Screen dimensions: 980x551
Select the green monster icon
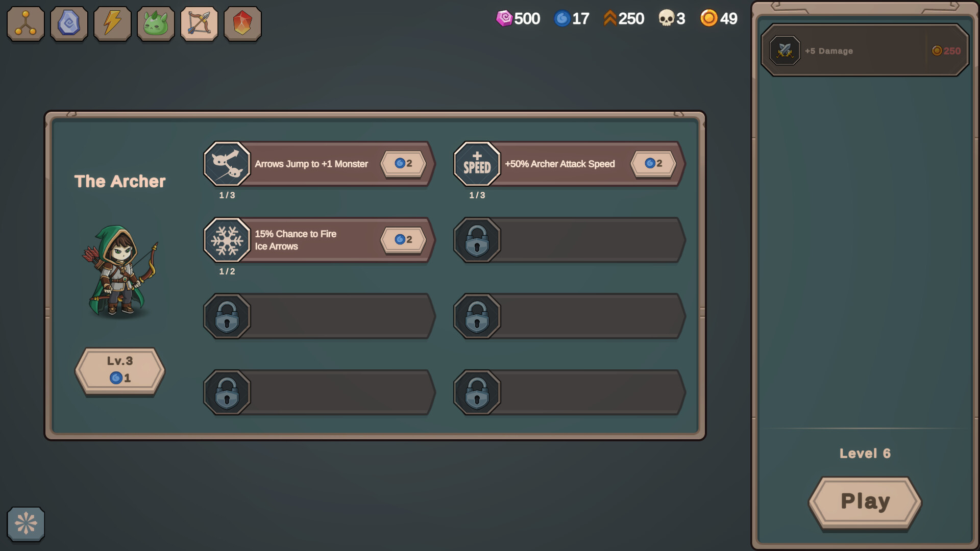click(x=155, y=23)
